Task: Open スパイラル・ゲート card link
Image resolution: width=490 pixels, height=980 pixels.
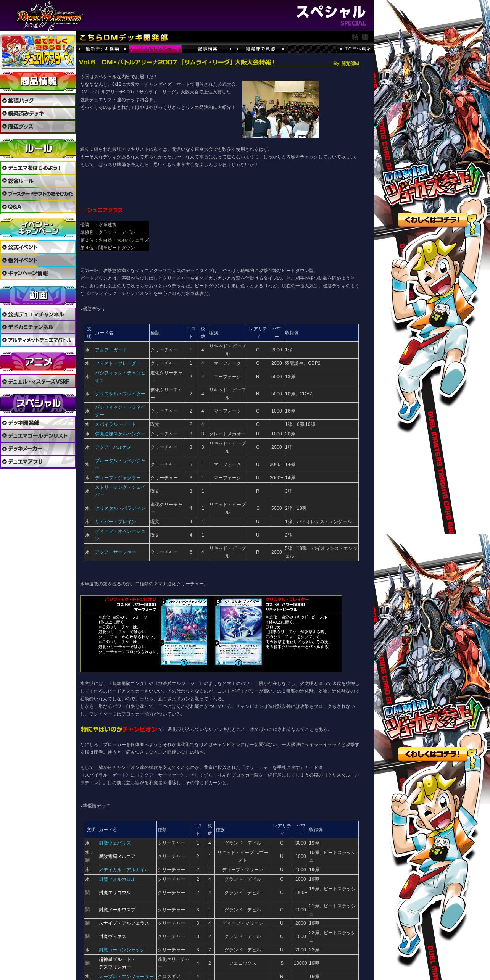Action: click(115, 424)
